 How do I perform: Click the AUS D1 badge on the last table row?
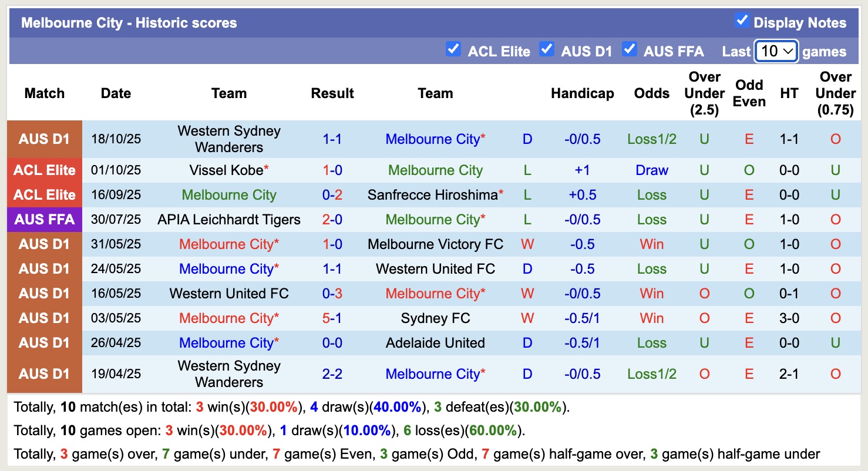tap(44, 374)
